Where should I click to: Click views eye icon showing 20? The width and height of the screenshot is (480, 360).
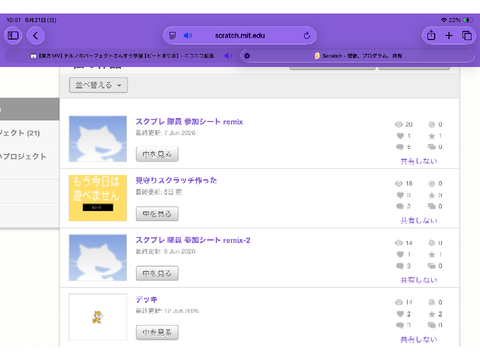[x=399, y=124]
